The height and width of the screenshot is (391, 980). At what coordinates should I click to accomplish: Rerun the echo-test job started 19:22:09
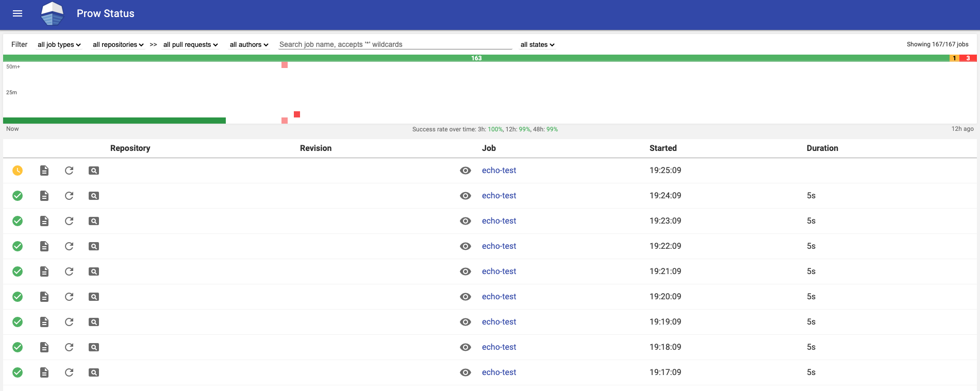tap(69, 246)
